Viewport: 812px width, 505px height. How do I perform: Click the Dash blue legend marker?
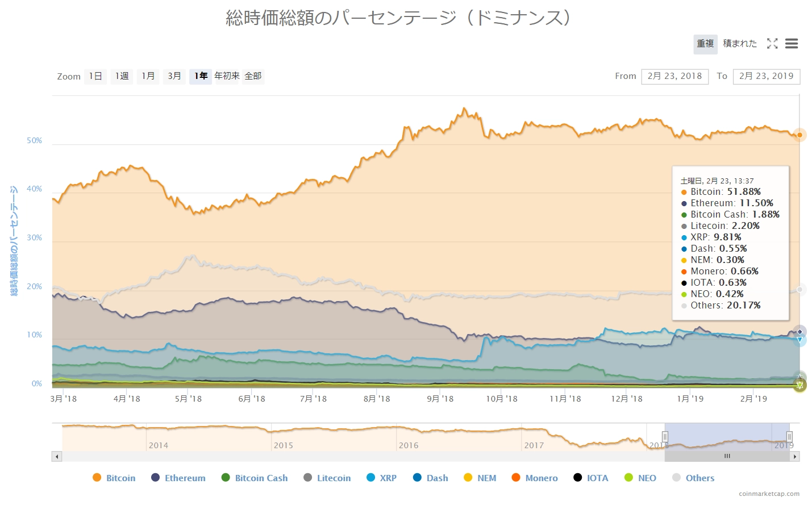pyautogui.click(x=417, y=478)
